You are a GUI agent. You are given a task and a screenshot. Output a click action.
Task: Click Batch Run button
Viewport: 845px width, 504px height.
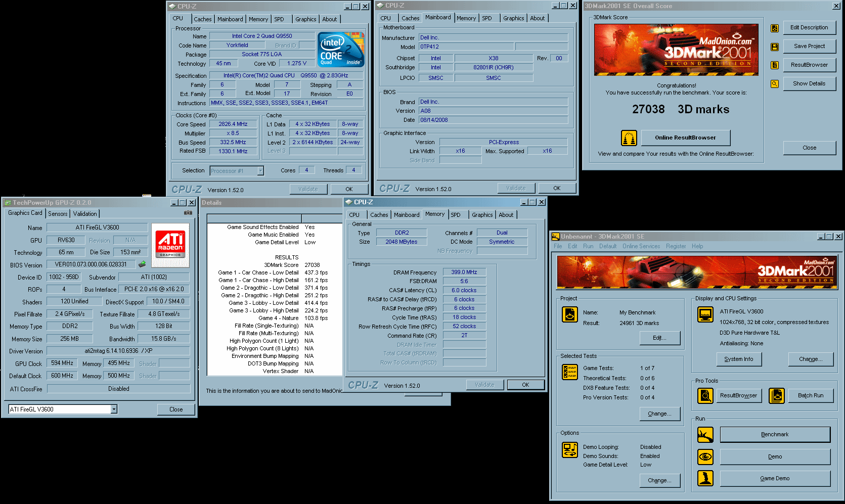[811, 396]
